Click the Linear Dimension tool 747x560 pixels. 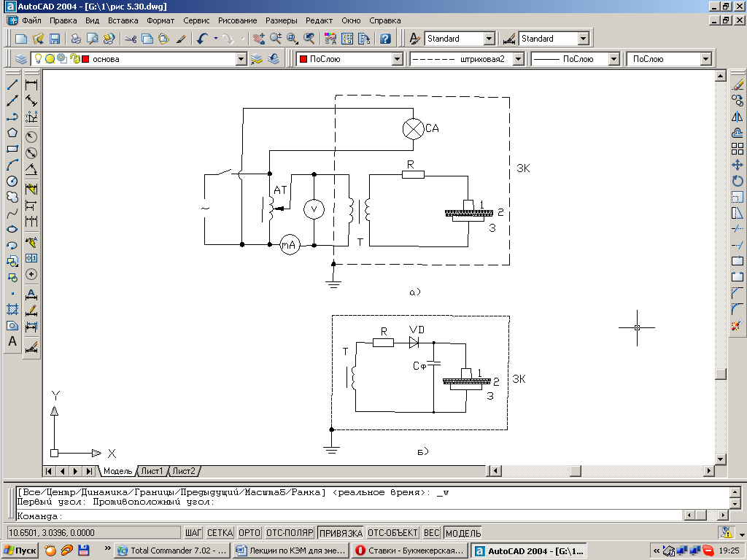[31, 85]
